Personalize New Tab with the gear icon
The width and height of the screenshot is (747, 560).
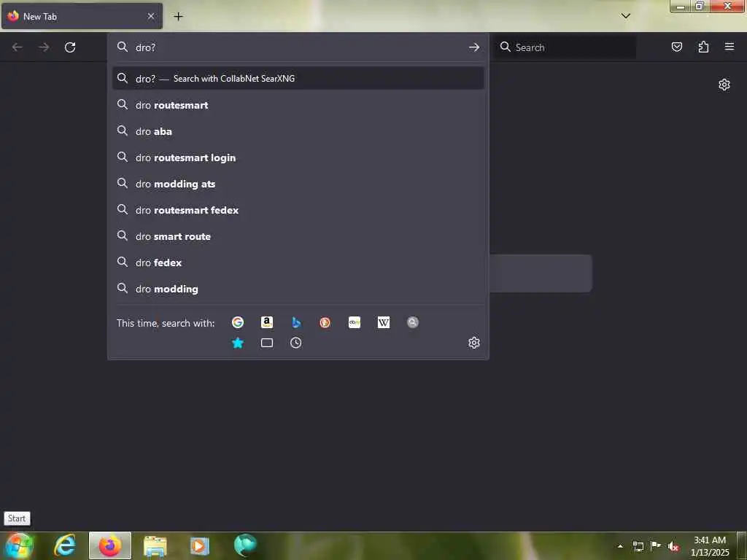point(724,85)
